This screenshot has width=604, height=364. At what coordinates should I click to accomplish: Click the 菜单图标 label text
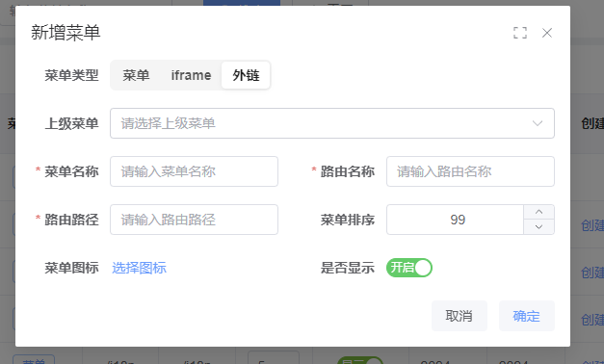(71, 268)
